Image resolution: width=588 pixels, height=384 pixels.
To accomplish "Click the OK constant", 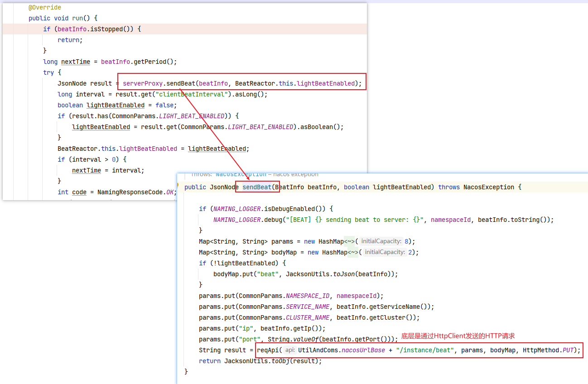I will (170, 192).
